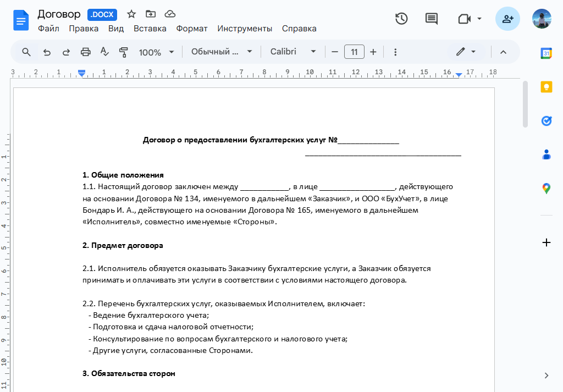Open the paragraph style dropdown
This screenshot has height=392, width=563.
click(221, 52)
